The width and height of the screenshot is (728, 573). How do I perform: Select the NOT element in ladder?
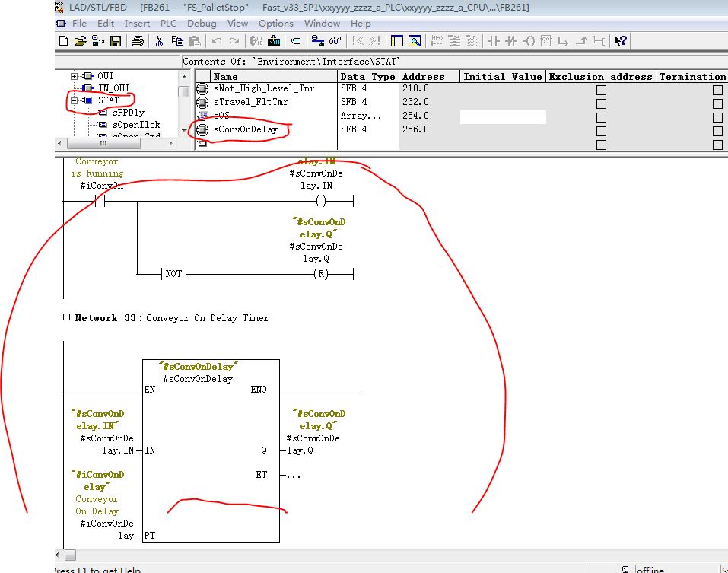[173, 274]
